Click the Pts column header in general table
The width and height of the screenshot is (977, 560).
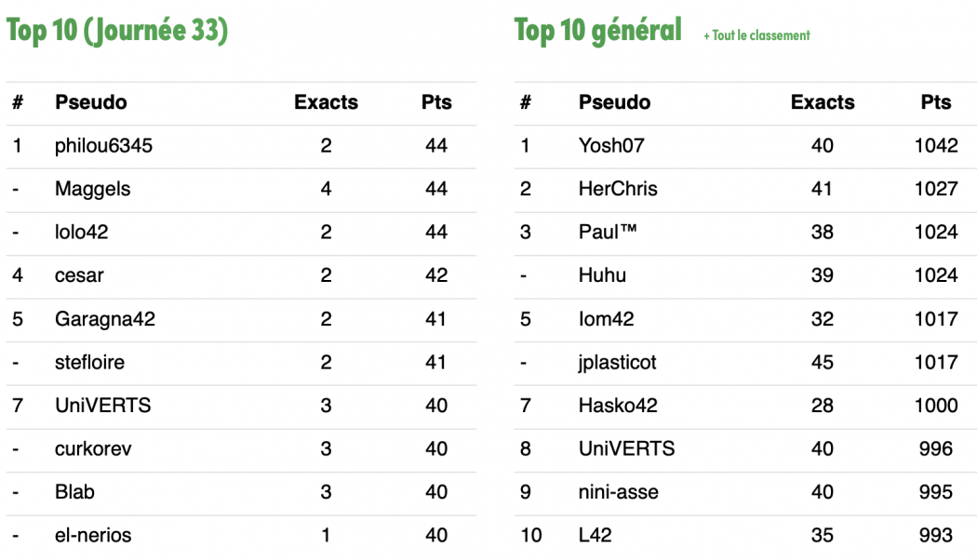tap(936, 102)
